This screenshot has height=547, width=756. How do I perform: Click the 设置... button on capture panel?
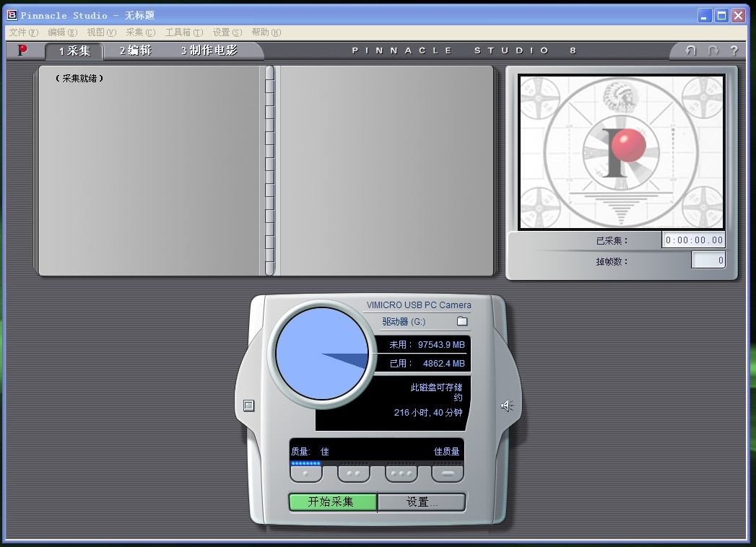point(422,502)
